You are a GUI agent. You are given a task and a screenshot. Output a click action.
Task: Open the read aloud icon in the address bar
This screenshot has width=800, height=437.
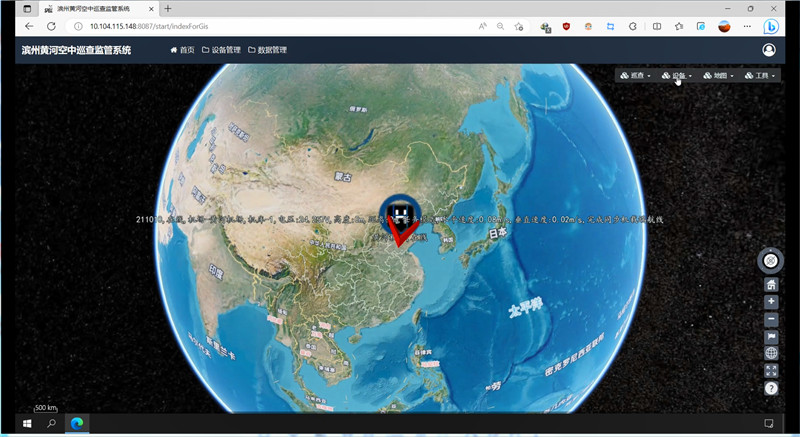click(x=482, y=26)
